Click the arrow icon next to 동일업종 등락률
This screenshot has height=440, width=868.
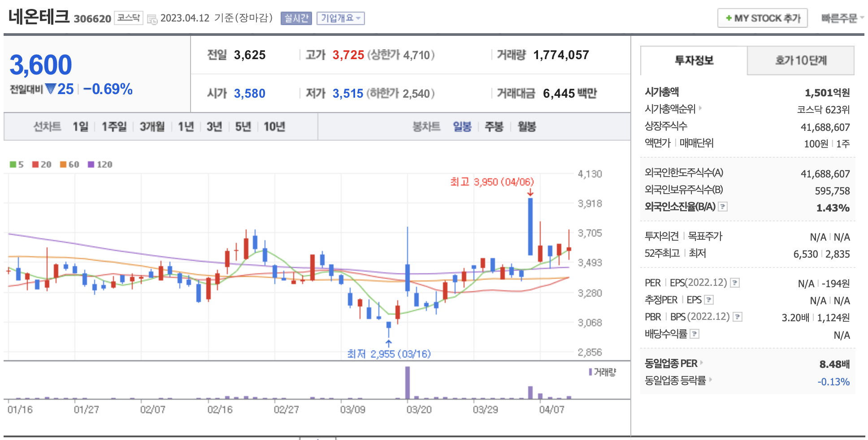click(711, 380)
